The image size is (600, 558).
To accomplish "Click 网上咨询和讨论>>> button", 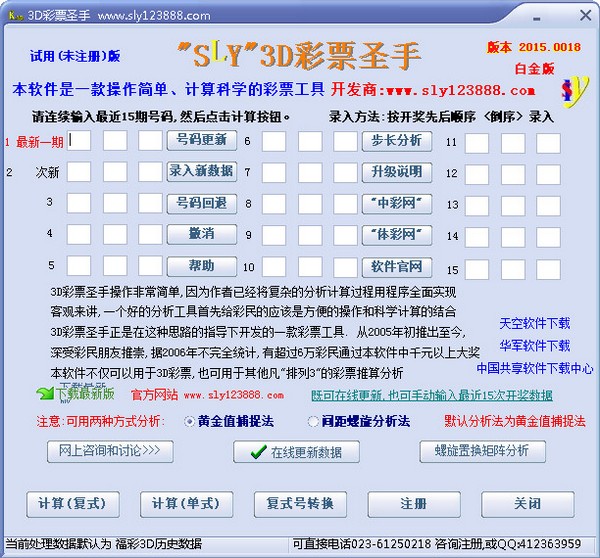I will pos(110,451).
